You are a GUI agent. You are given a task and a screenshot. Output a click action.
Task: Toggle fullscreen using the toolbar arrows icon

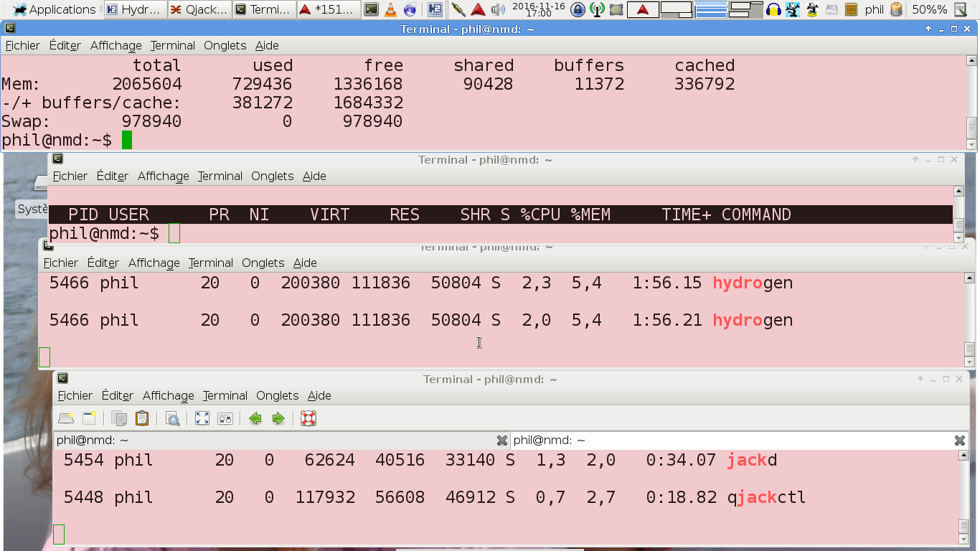(x=202, y=418)
